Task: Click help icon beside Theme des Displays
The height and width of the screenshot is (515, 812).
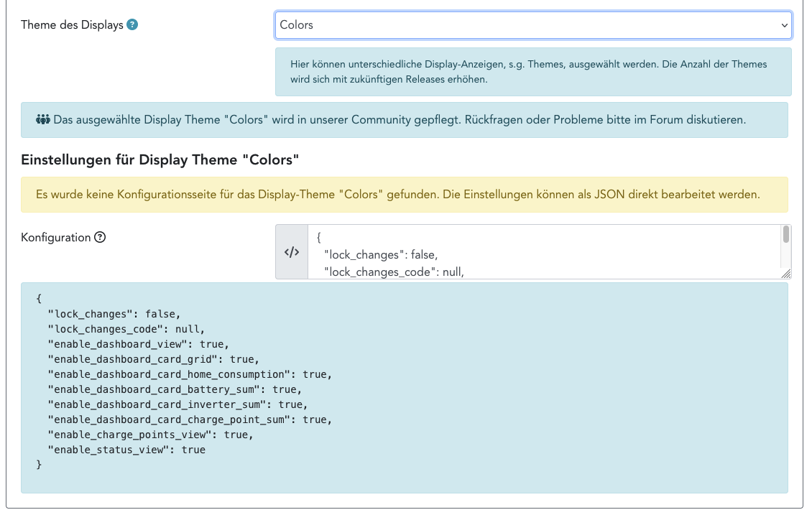Action: coord(132,25)
